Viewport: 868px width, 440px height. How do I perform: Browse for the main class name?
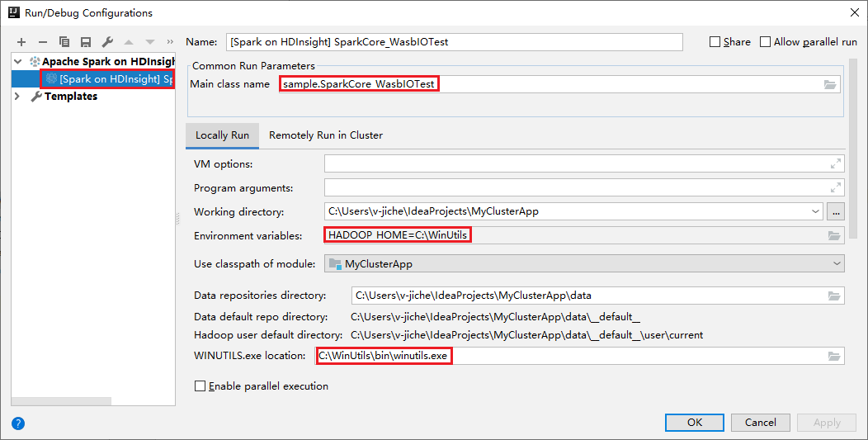(x=830, y=84)
